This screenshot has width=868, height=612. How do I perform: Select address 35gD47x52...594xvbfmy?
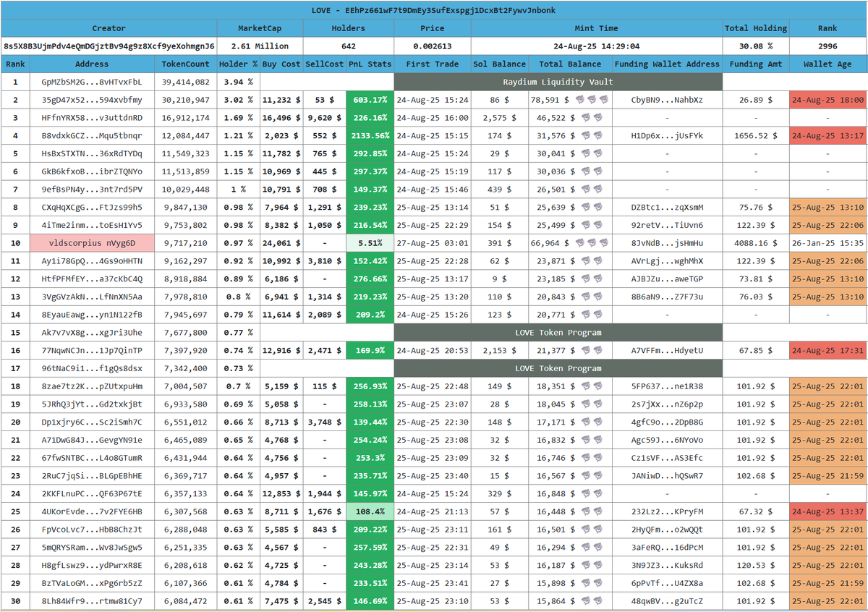(x=92, y=100)
